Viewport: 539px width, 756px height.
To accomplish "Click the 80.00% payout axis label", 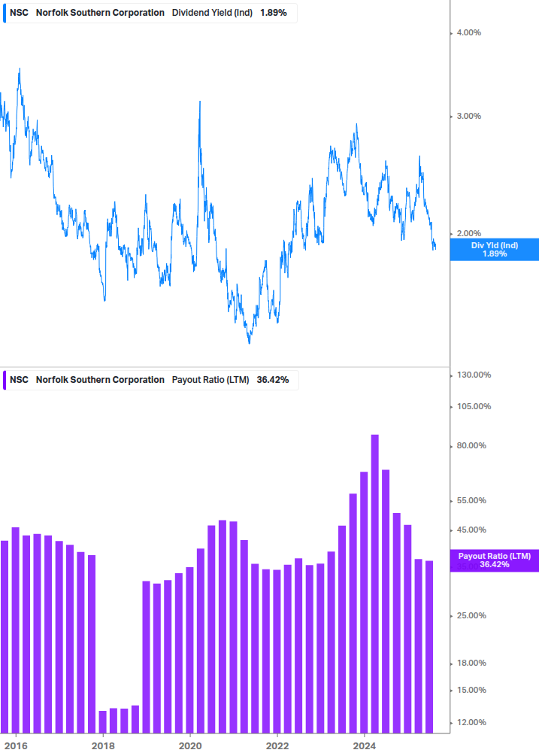I will 471,445.
